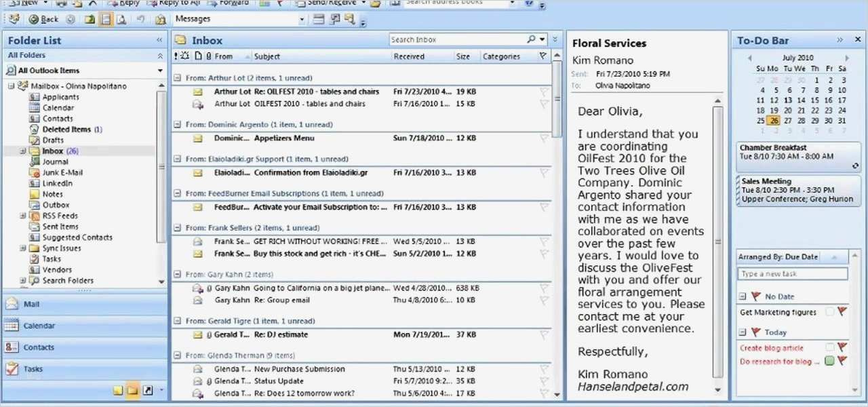Open the Print Preview toolbar icon
868x407 pixels.
(121, 20)
